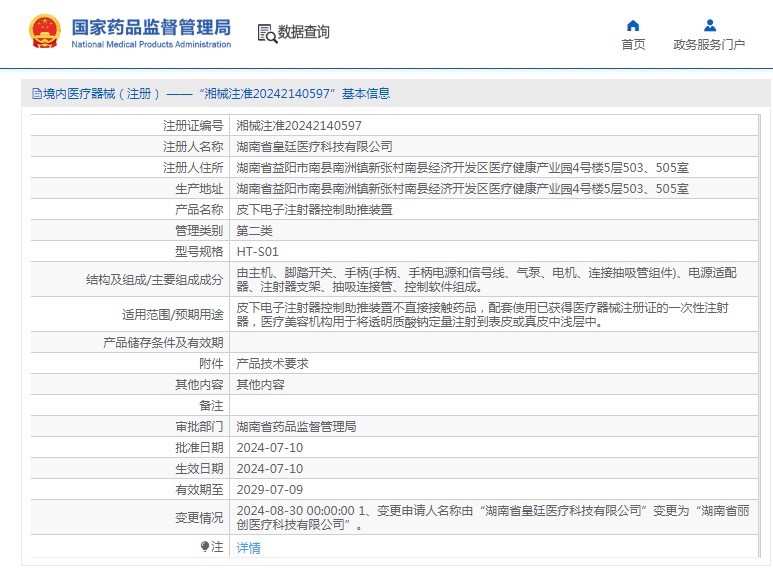Click the 注册证编号 row label
Screen dimensions: 773x571
click(193, 126)
